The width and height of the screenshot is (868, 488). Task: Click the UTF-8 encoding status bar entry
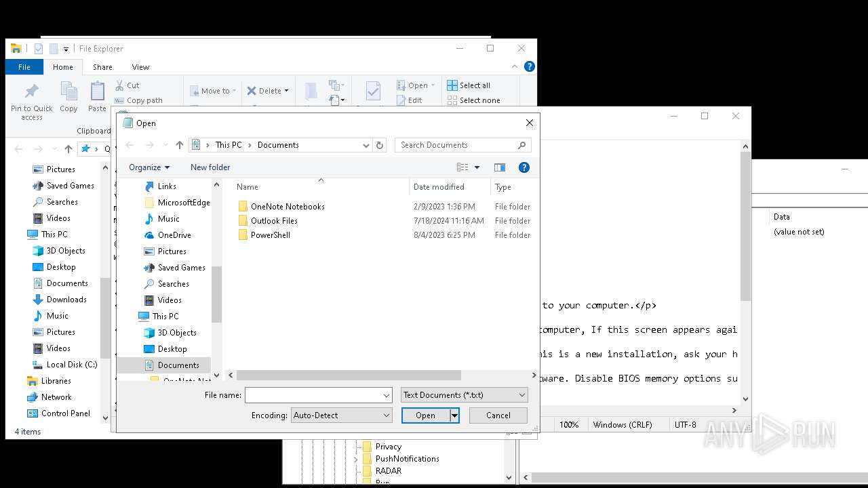[685, 425]
